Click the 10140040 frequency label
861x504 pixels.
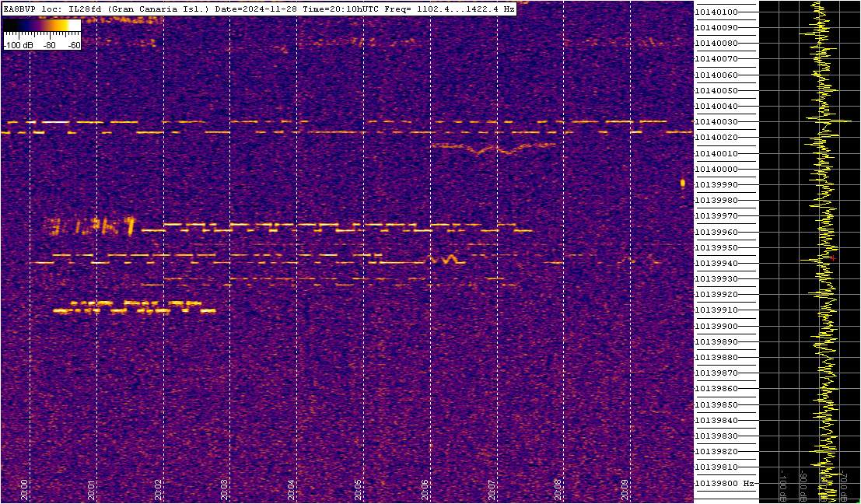coord(716,106)
